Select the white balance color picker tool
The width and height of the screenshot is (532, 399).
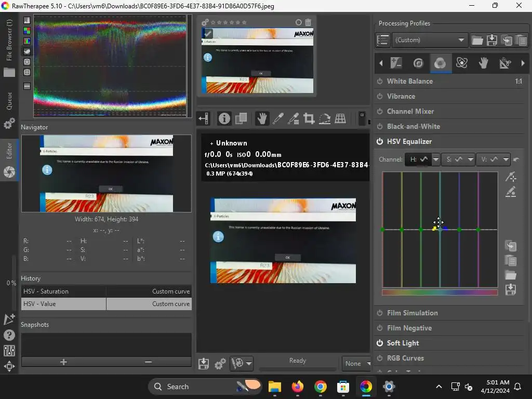coord(278,118)
